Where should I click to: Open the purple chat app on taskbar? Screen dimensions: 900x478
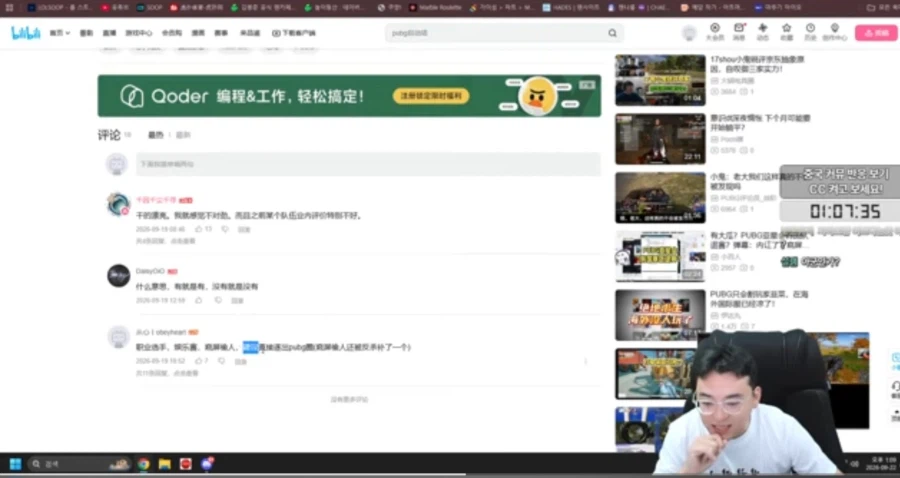(207, 464)
